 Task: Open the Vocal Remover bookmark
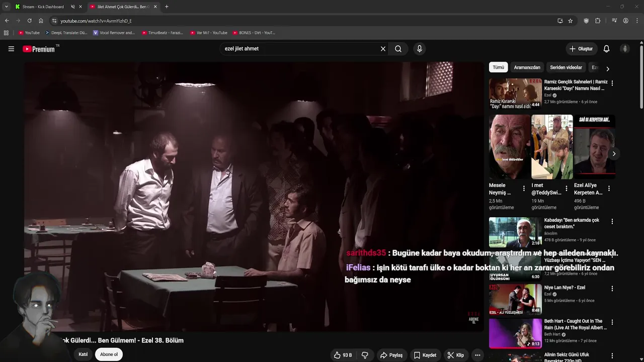pos(114,33)
